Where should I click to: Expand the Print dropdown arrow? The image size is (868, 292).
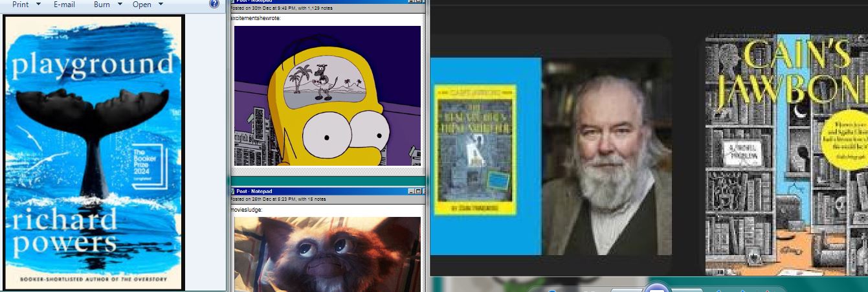point(38,4)
